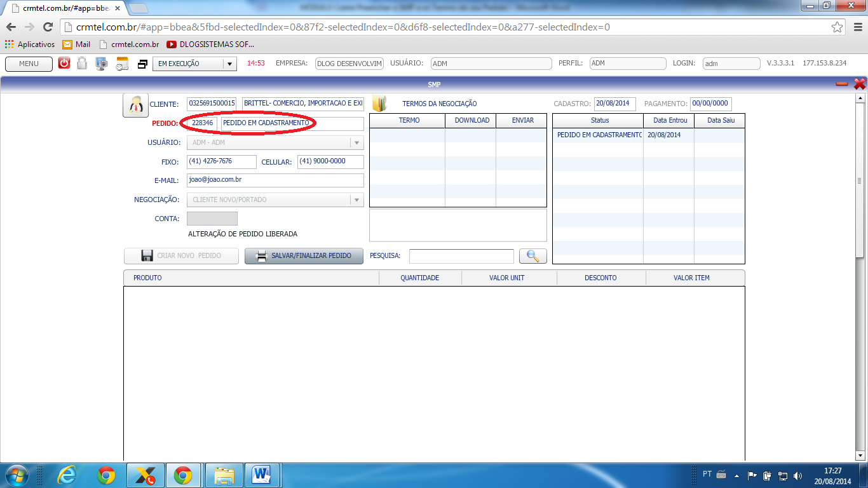Open the calendar clock schedule icon
This screenshot has width=868, height=488.
pyautogui.click(x=122, y=63)
